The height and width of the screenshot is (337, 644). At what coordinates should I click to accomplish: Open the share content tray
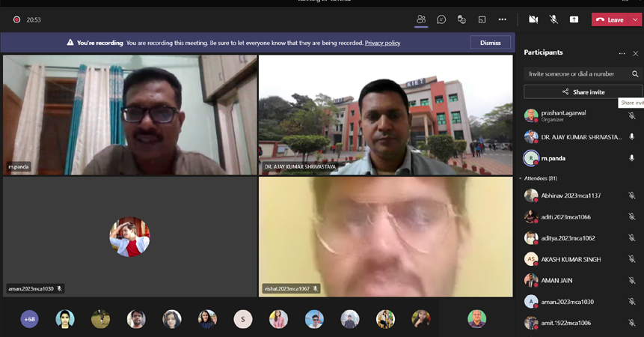click(x=574, y=19)
